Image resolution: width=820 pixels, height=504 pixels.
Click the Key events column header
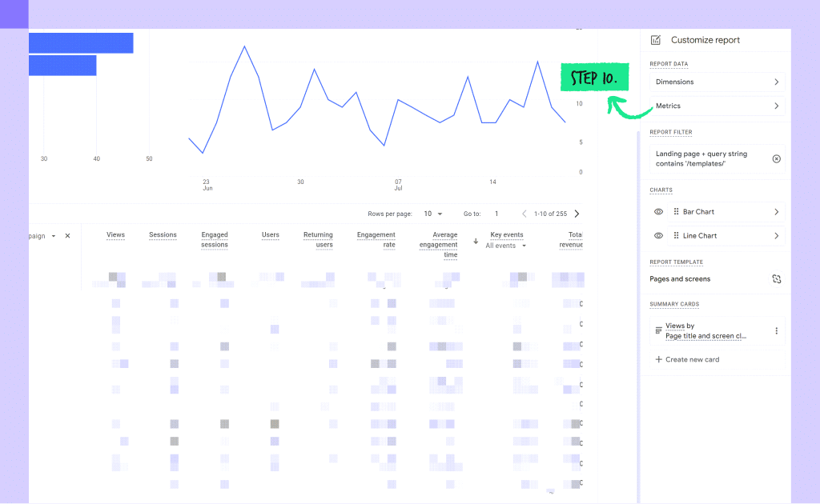tap(506, 235)
